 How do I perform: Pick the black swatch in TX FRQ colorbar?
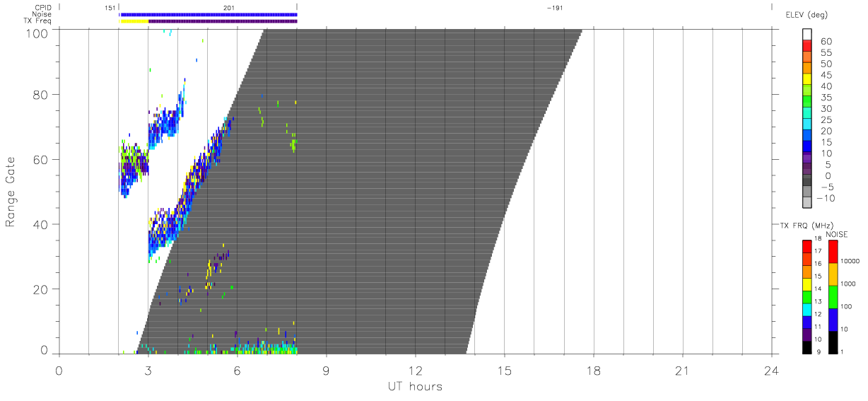(x=807, y=348)
